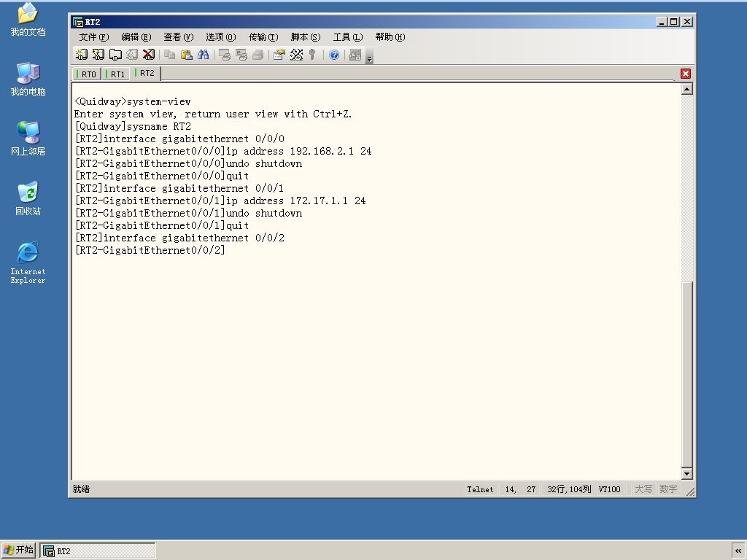The height and width of the screenshot is (560, 747).
Task: Click the 'interface gigabitethernet 0/0/0' line
Action: point(179,139)
